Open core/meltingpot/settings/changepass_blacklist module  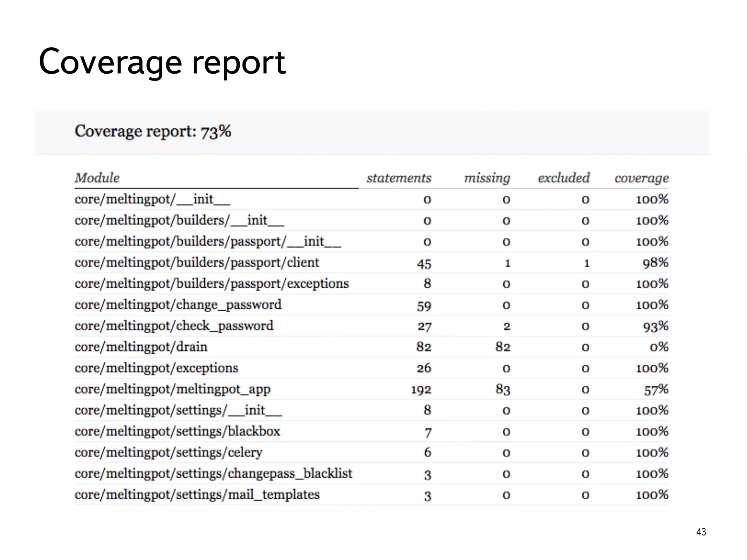[x=214, y=474]
